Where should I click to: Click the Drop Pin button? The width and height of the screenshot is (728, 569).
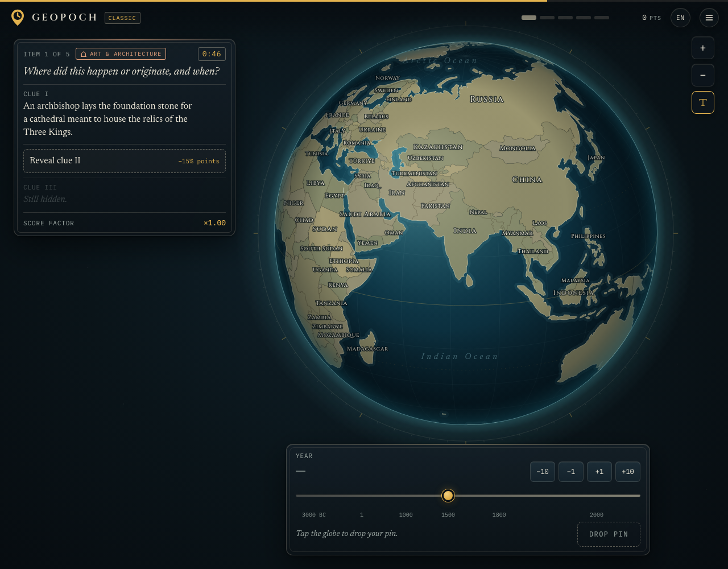click(609, 534)
